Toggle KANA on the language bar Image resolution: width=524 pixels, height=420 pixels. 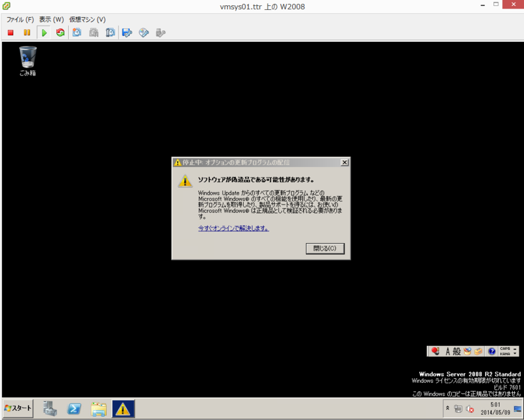coord(505,354)
